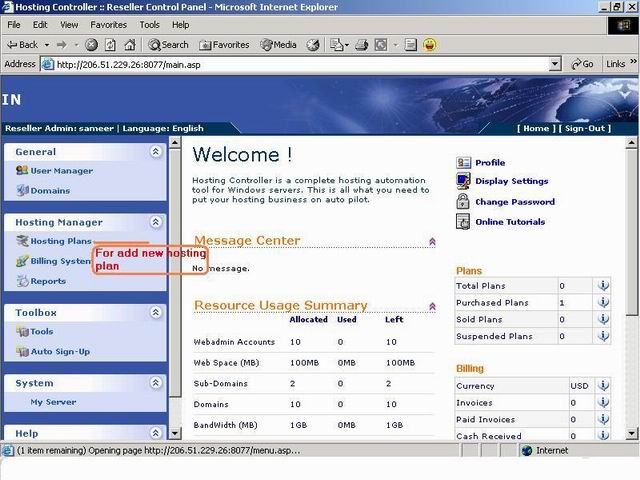Open Hosting Plans link

[x=61, y=241]
